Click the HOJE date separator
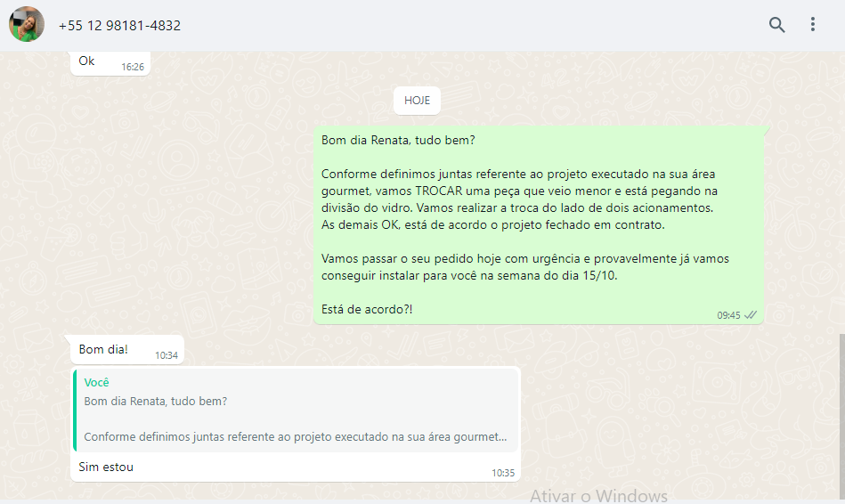Viewport: 845px width, 504px height. [x=417, y=101]
